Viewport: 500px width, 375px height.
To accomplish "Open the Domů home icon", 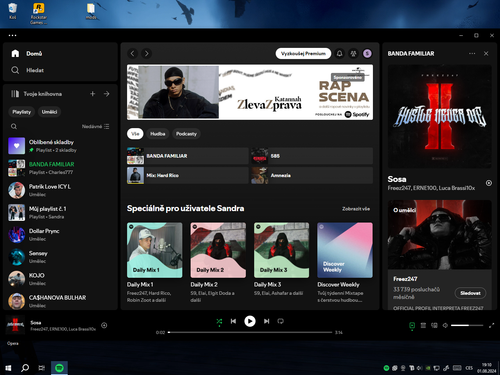I will (15, 53).
